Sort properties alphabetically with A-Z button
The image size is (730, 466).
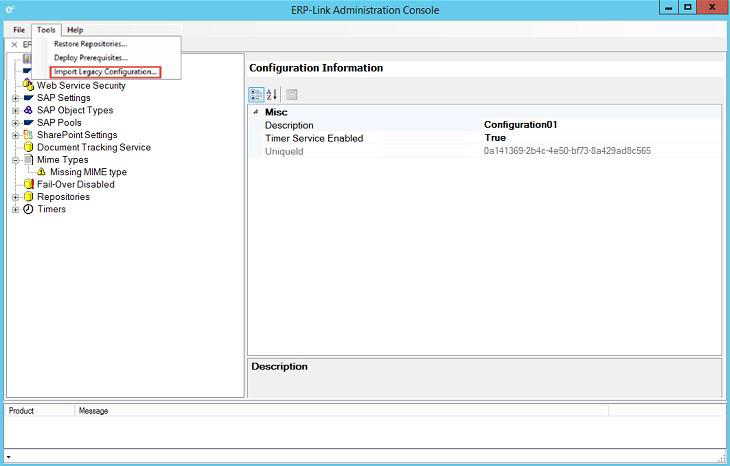pos(271,95)
